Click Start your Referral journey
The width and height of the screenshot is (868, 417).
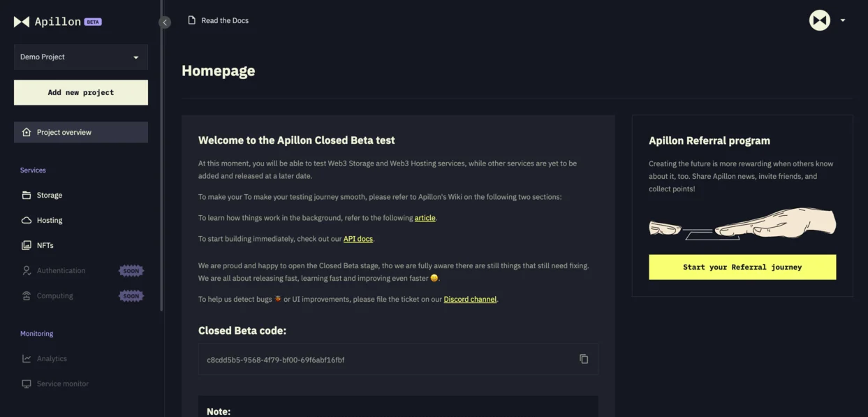pos(742,267)
